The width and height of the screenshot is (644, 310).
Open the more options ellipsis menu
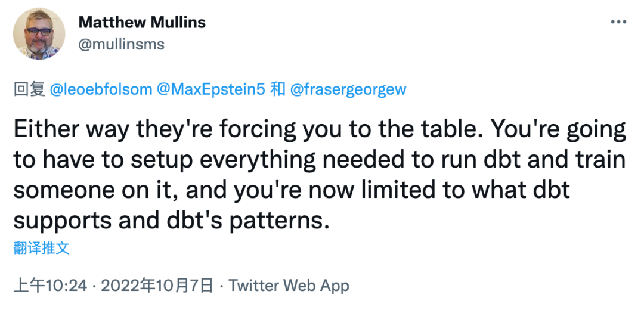(x=617, y=22)
